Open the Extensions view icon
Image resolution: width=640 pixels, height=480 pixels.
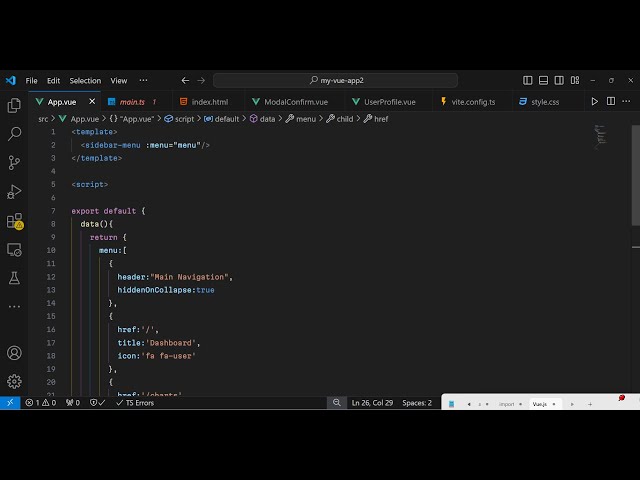pyautogui.click(x=14, y=220)
